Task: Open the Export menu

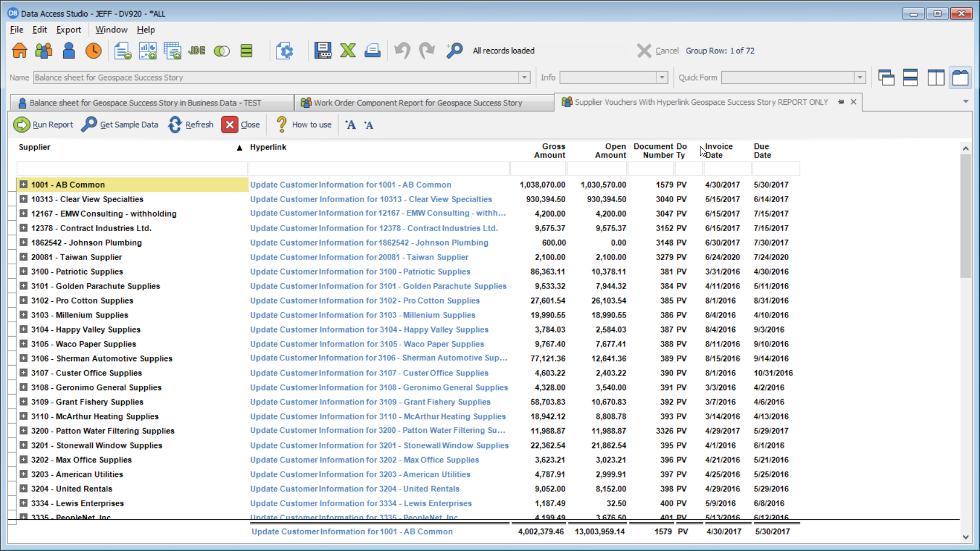Action: [x=68, y=30]
